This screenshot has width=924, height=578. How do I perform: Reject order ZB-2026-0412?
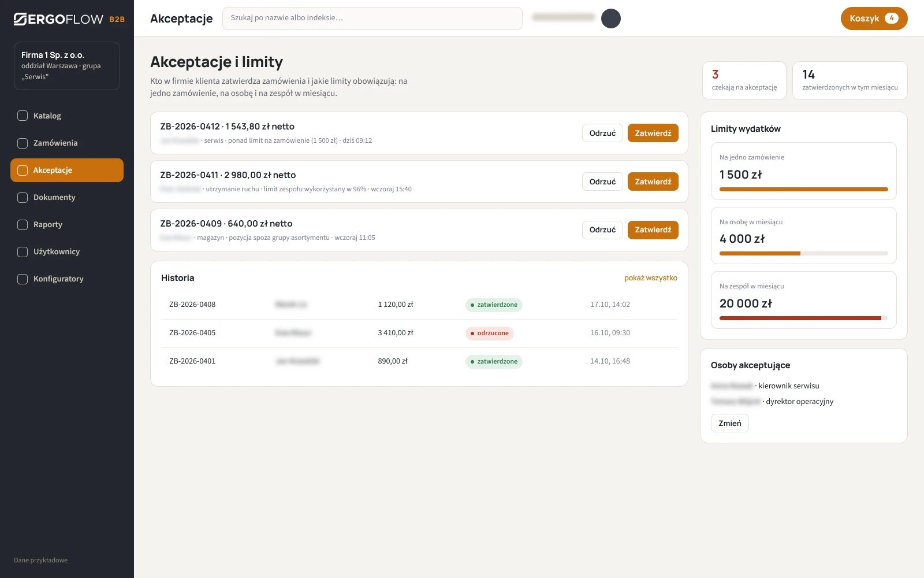[x=602, y=133]
